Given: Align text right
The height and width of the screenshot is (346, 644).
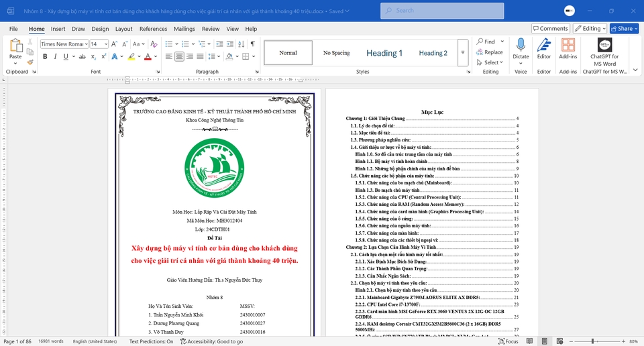Looking at the screenshot, I should pos(190,56).
